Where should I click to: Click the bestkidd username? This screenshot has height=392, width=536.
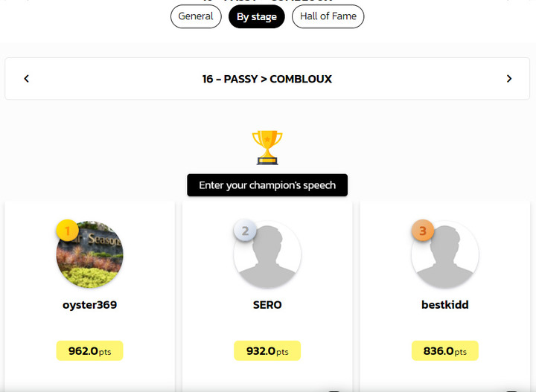pyautogui.click(x=445, y=304)
